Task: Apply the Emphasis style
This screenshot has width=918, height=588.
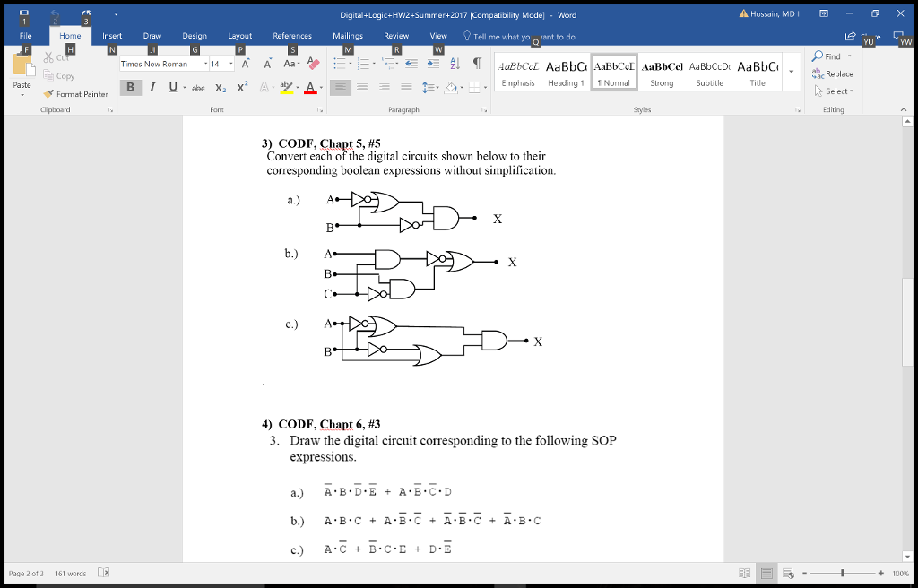Action: [x=518, y=72]
